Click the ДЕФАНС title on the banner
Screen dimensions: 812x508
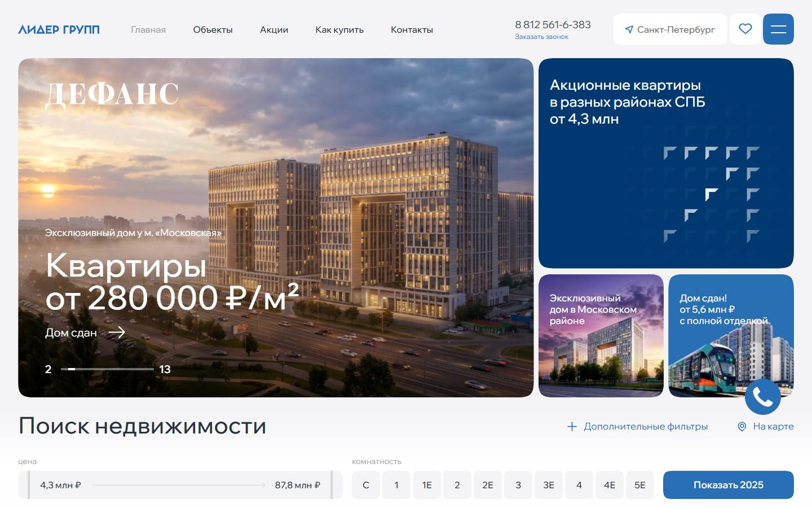click(x=112, y=94)
